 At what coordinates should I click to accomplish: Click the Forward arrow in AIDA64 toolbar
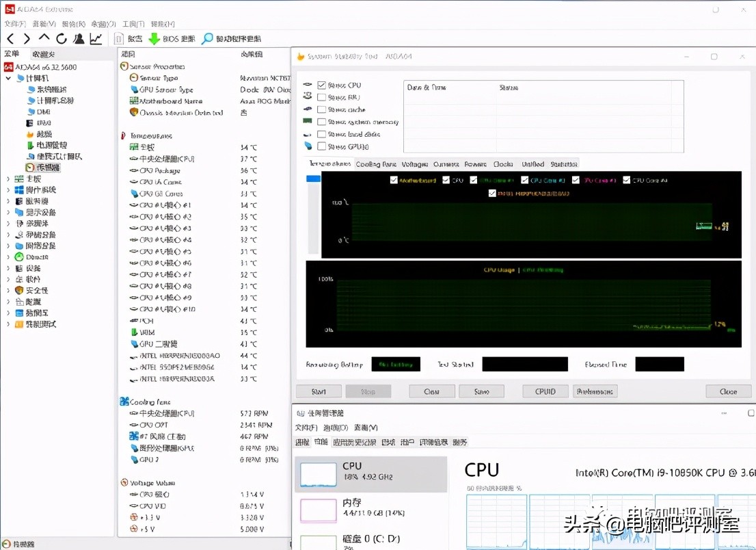[27, 38]
